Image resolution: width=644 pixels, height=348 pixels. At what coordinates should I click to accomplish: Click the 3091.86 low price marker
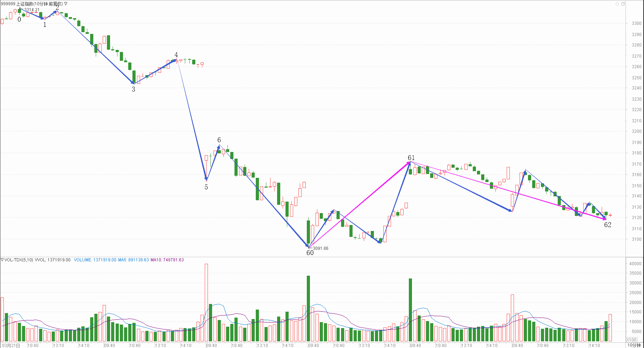pyautogui.click(x=320, y=248)
